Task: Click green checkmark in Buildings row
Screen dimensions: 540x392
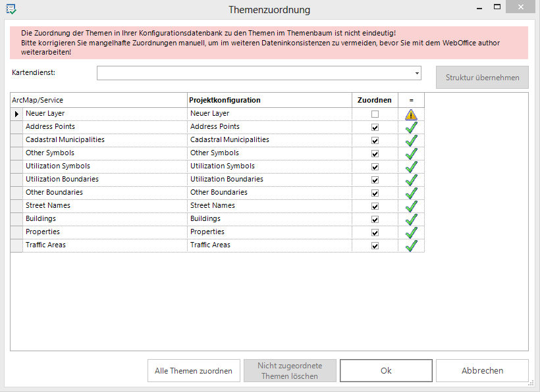Action: coord(411,219)
